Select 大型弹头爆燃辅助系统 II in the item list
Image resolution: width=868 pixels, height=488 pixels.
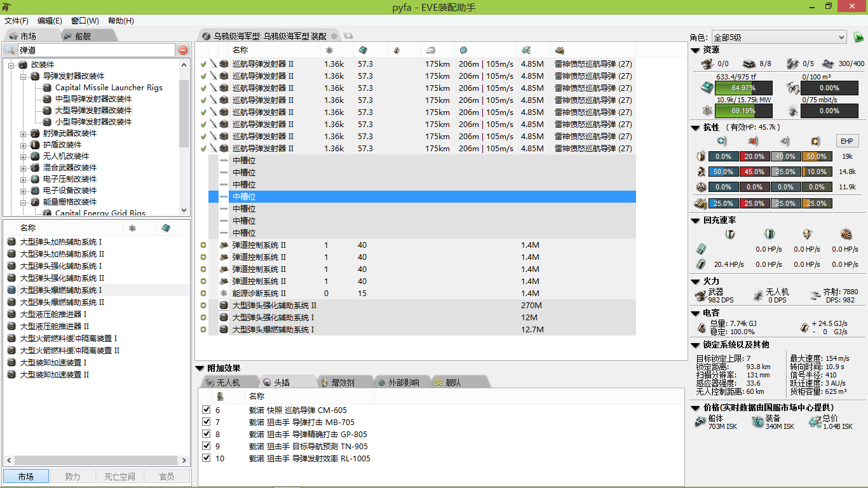[62, 302]
